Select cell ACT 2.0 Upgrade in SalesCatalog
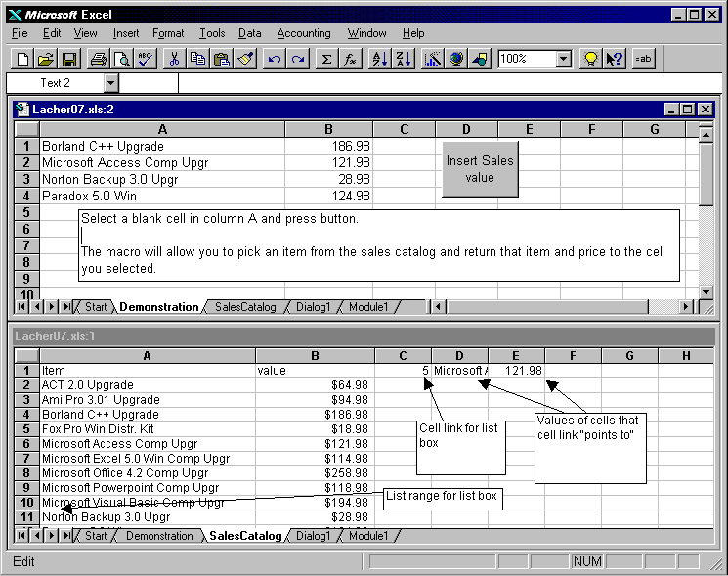 tap(148, 385)
